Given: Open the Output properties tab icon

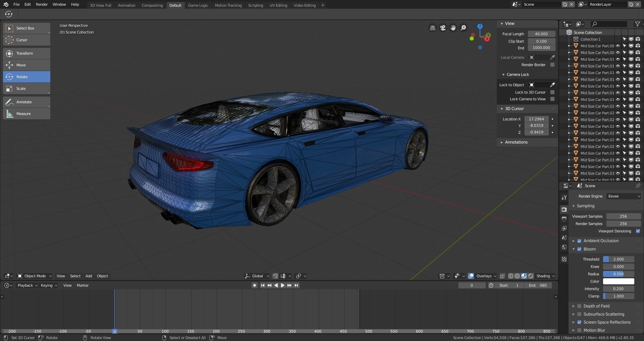Looking at the screenshot, I should [564, 219].
